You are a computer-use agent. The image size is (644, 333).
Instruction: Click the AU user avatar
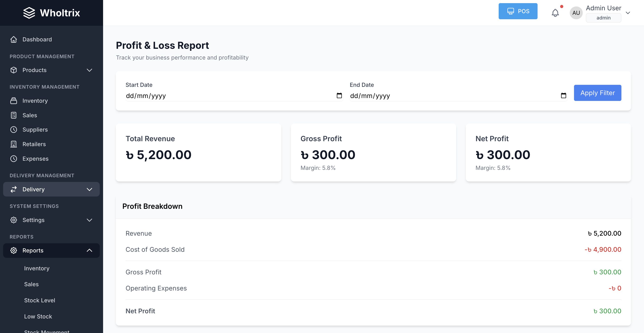(576, 13)
